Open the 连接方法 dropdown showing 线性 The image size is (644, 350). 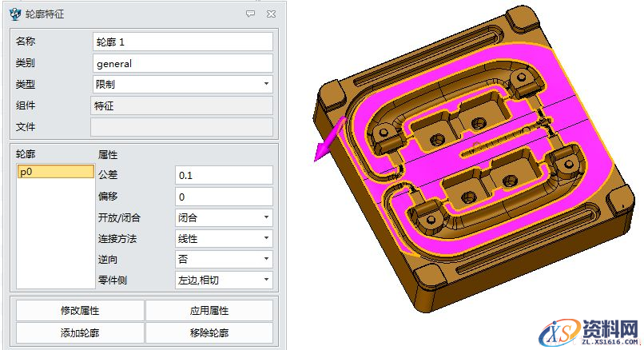pyautogui.click(x=224, y=238)
